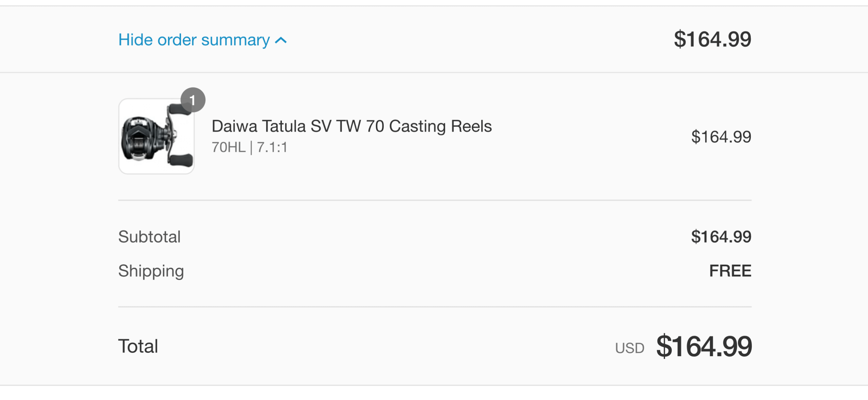The image size is (868, 400).
Task: Click the FREE shipping value
Action: pos(730,271)
